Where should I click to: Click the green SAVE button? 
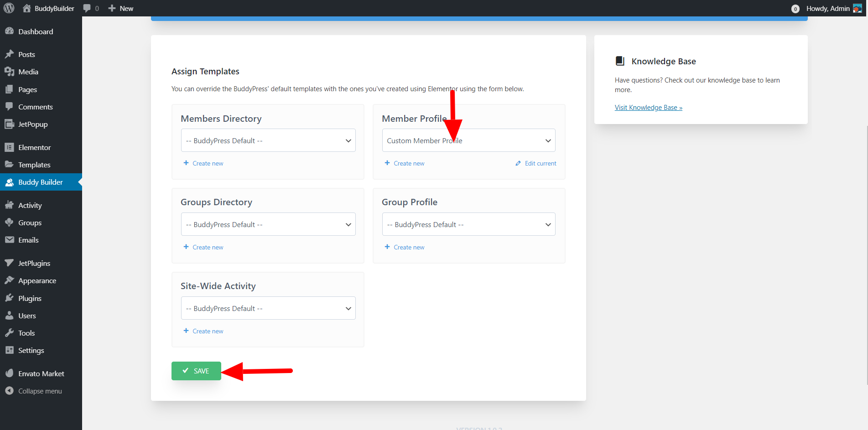pyautogui.click(x=196, y=371)
